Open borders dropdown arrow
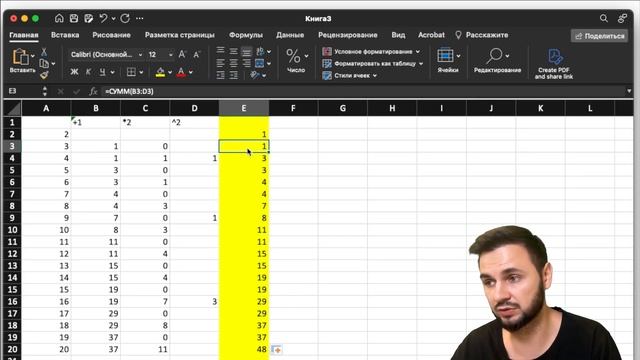 click(141, 73)
